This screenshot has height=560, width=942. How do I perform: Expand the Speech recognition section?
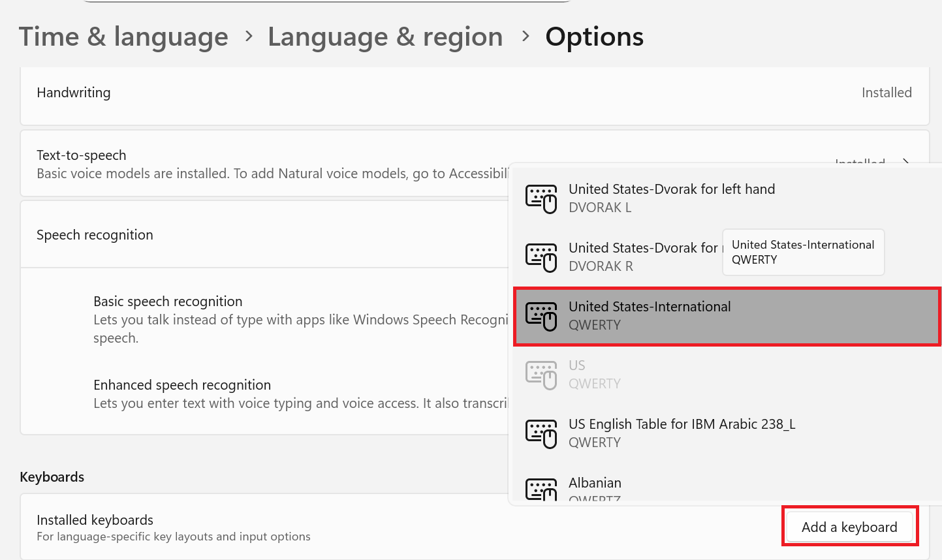[95, 235]
